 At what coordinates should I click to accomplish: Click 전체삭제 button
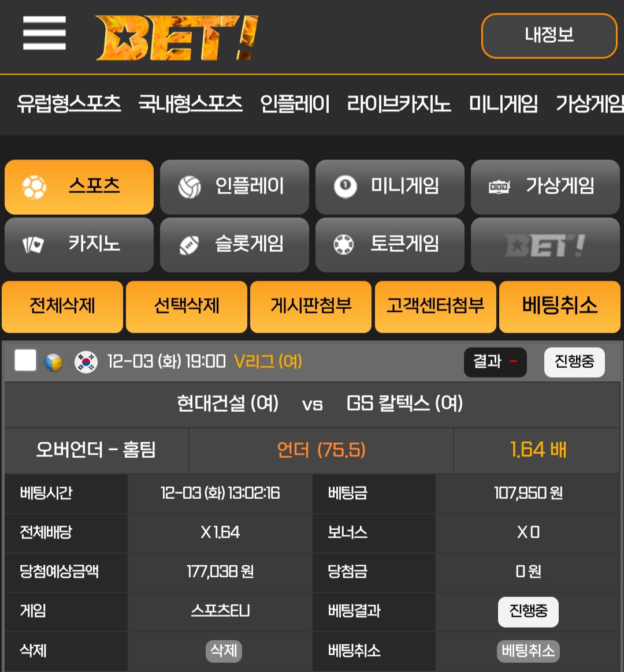[x=62, y=307]
